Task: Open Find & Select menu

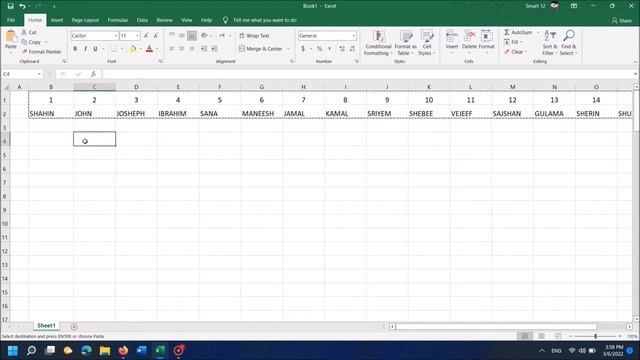Action: tap(568, 43)
